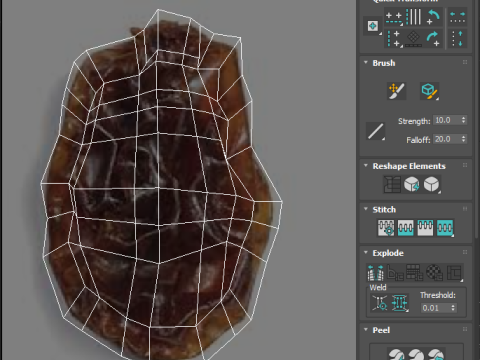Click the Reshape Elements rollout title
The width and height of the screenshot is (480, 360).
click(409, 166)
